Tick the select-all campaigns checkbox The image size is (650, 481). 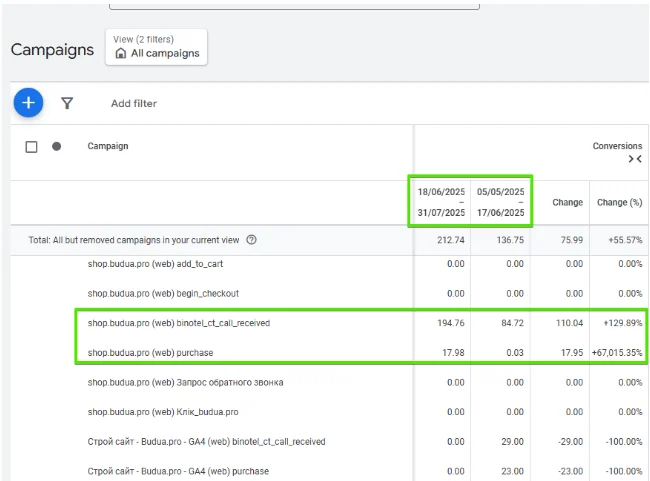(31, 147)
